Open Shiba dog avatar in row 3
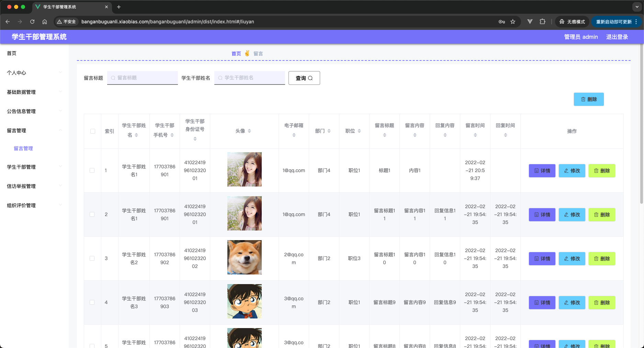This screenshot has height=348, width=644. coord(245,257)
